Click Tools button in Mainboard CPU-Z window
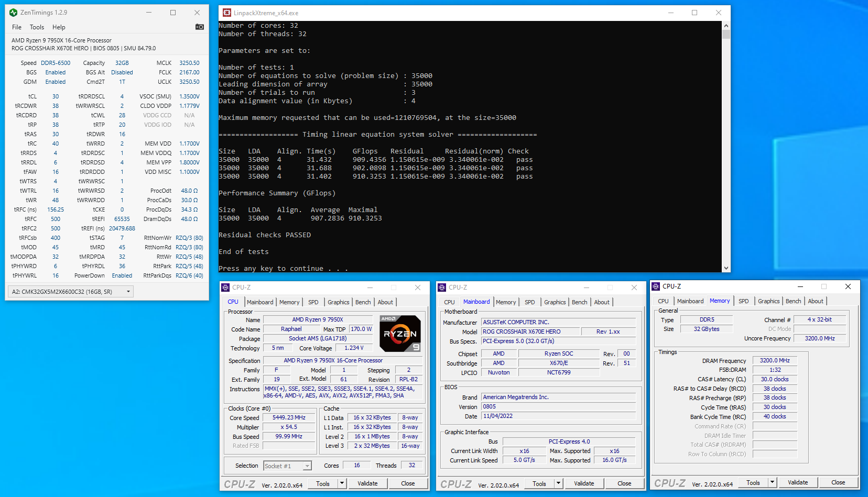The image size is (868, 497). click(x=539, y=483)
